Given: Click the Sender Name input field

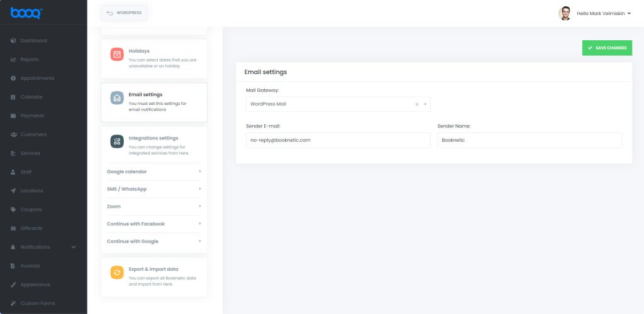Looking at the screenshot, I should point(530,140).
